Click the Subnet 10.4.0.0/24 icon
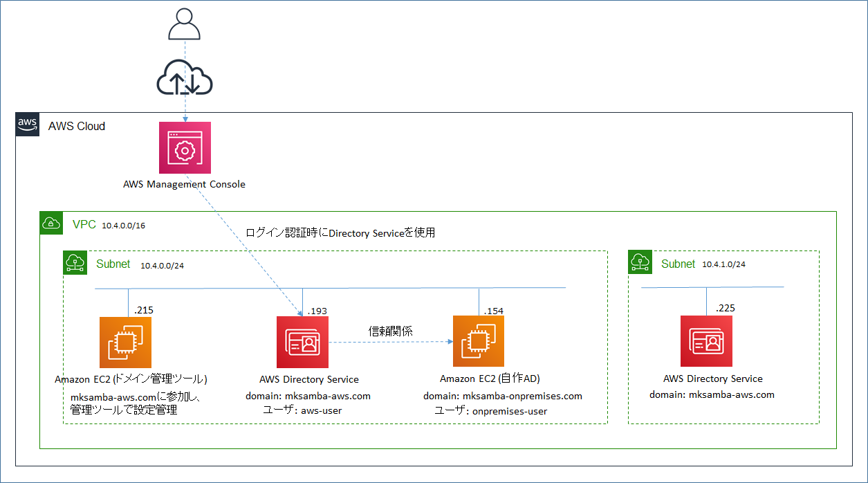Image resolution: width=868 pixels, height=483 pixels. click(75, 263)
